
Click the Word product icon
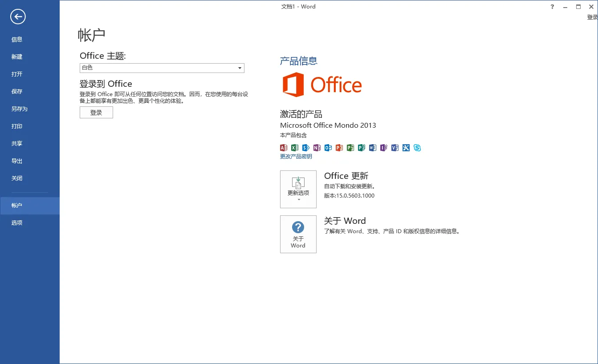click(x=373, y=148)
